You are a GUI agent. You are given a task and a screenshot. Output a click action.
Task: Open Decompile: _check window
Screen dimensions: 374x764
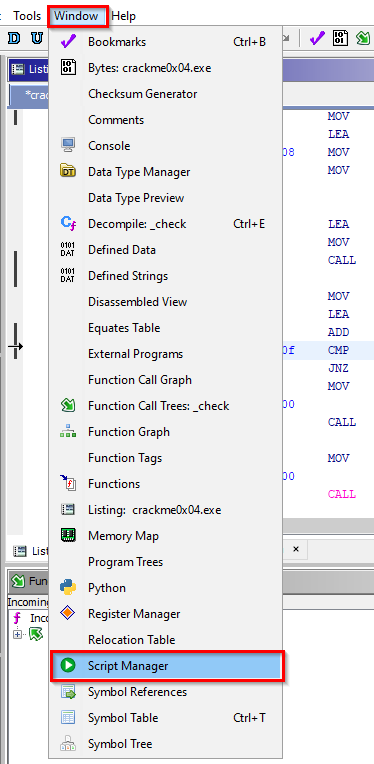coord(167,224)
